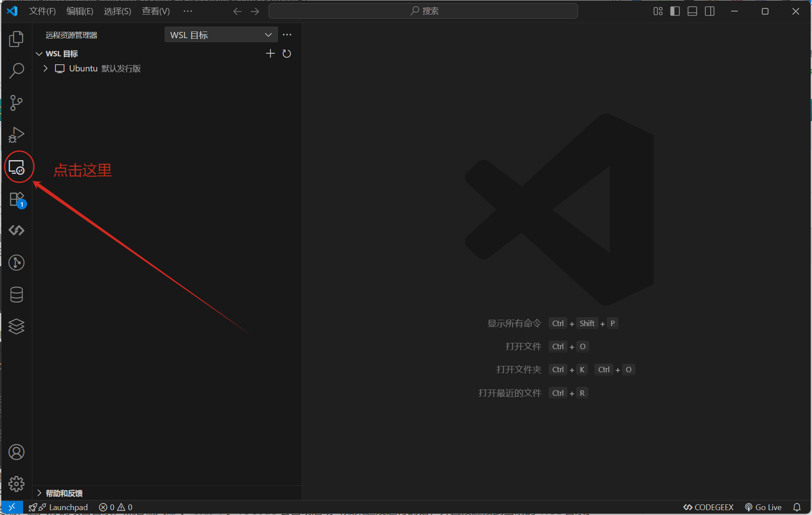The image size is (812, 515).
Task: Open the Manage gear icon
Action: point(16,484)
